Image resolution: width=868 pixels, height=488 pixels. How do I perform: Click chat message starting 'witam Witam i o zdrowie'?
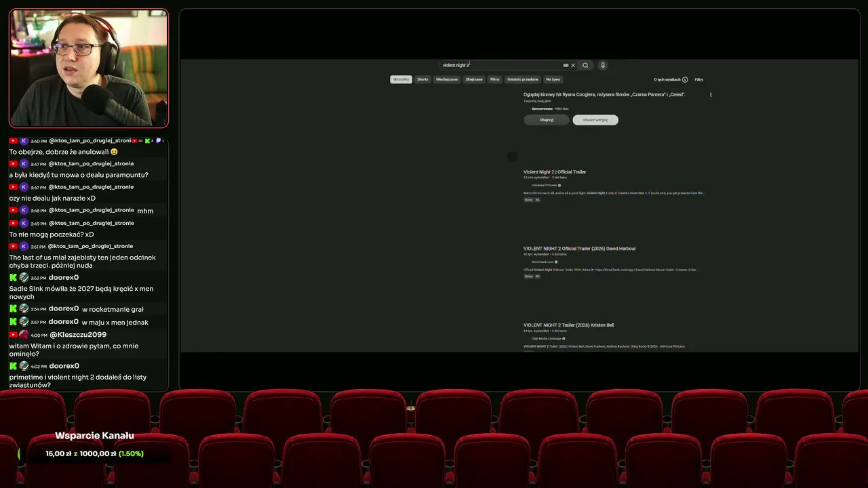tap(74, 350)
